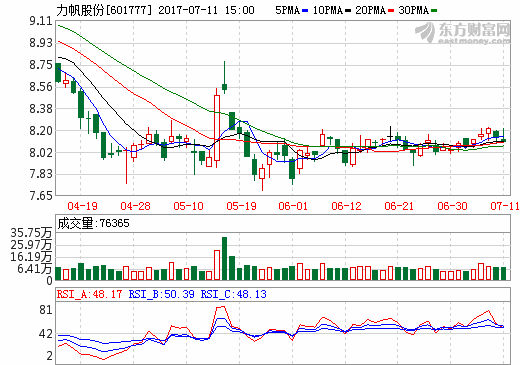Click the 6.41万 volume axis label

[35, 269]
